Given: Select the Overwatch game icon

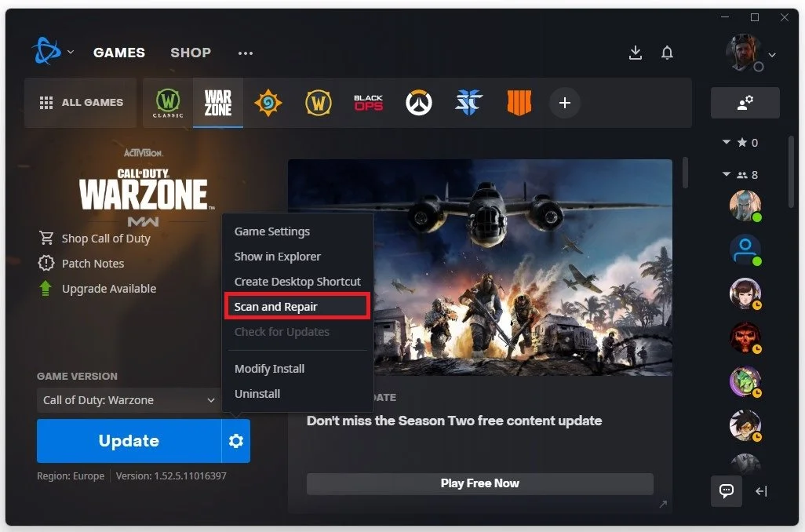Looking at the screenshot, I should pyautogui.click(x=418, y=103).
